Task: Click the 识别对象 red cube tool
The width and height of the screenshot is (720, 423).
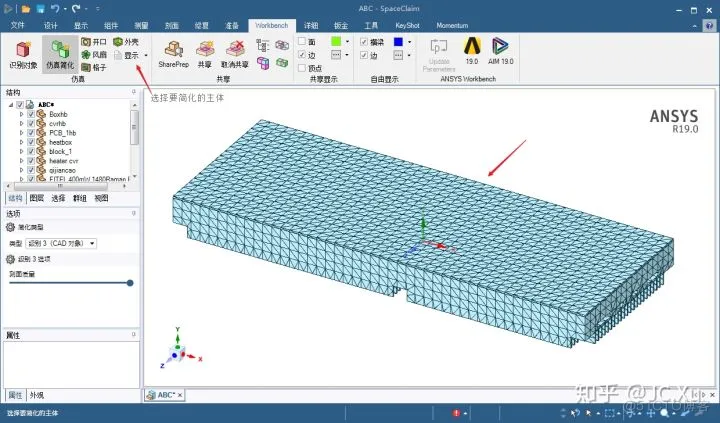Action: pos(23,55)
